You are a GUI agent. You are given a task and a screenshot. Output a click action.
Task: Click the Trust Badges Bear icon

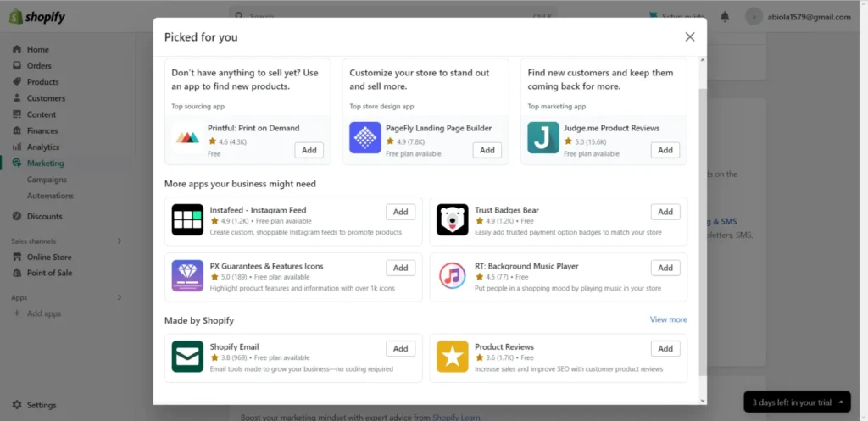coord(453,219)
